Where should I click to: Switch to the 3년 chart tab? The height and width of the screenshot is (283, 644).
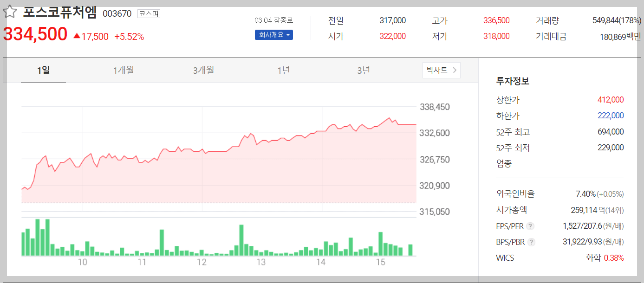tap(364, 70)
